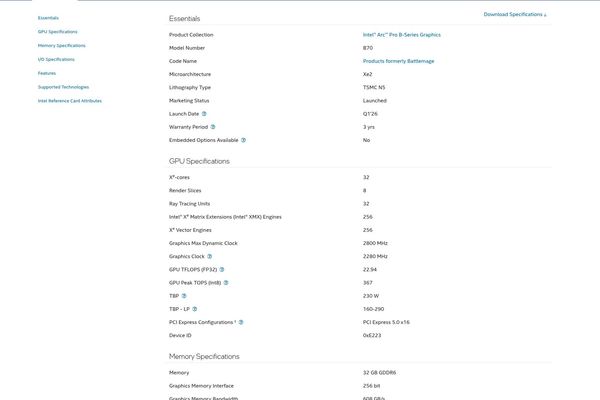Open Products formerly Battlemage link
Image resolution: width=600 pixels, height=400 pixels.
[x=398, y=61]
